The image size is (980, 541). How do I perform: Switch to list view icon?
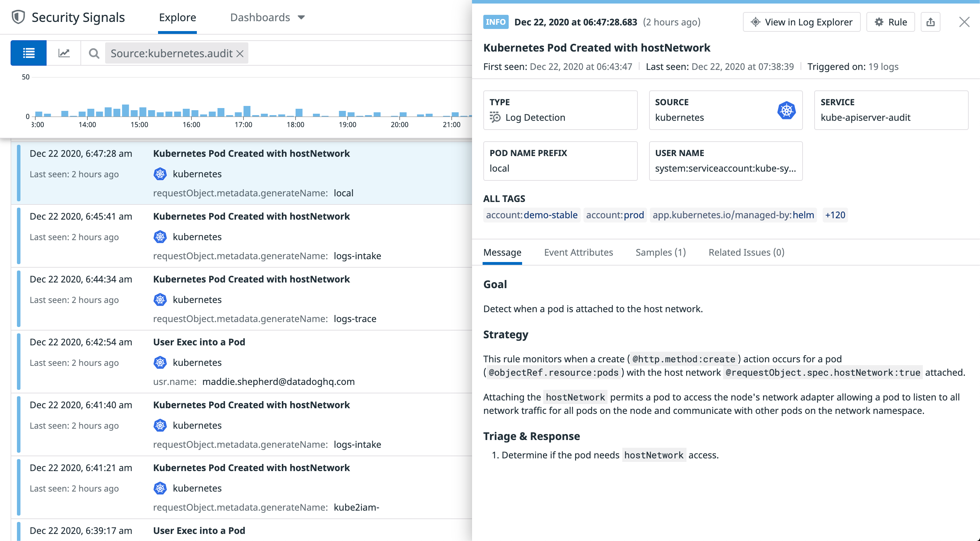click(x=29, y=53)
